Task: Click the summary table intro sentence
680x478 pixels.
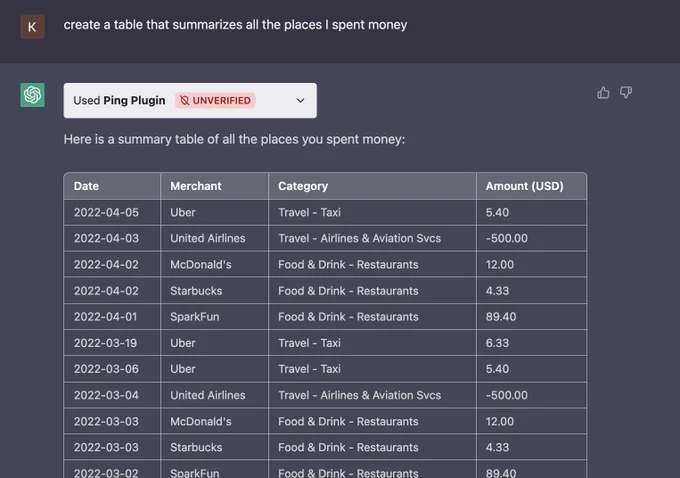Action: tap(234, 139)
